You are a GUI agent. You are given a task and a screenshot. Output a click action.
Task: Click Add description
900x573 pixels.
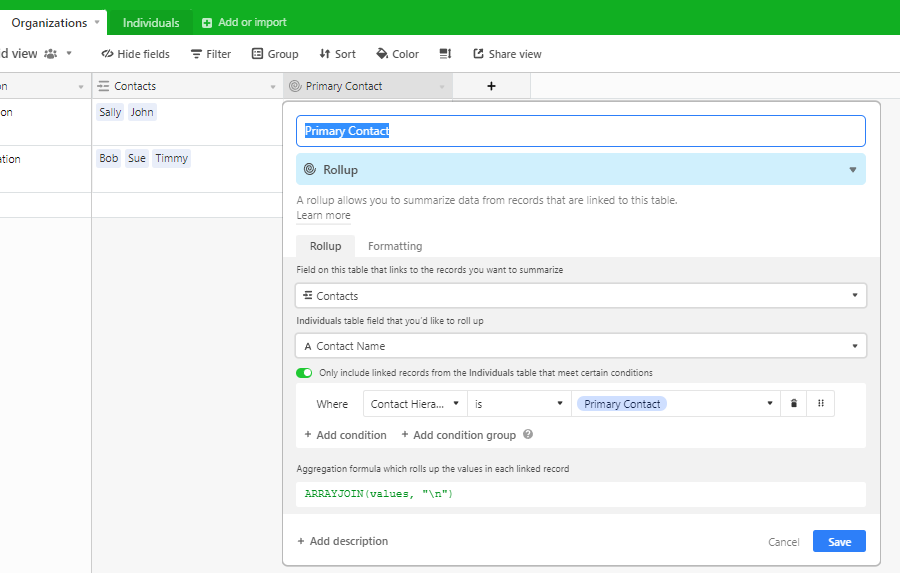tap(343, 541)
